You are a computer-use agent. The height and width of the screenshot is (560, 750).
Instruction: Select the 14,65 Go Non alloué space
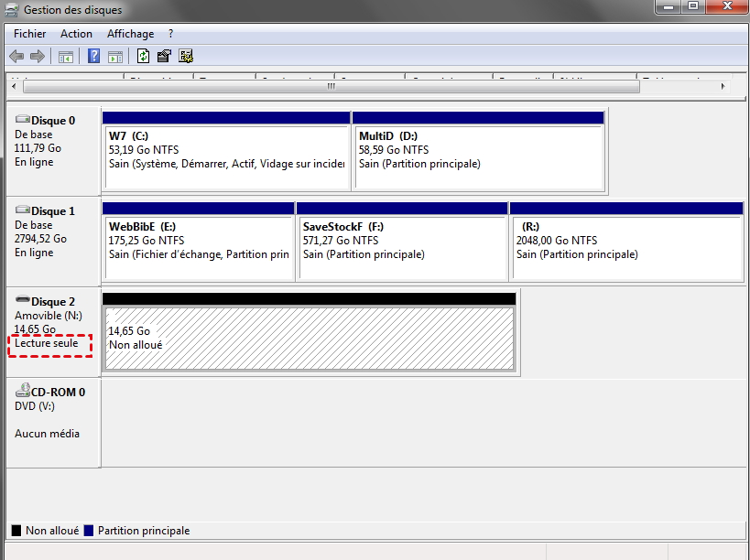(309, 332)
